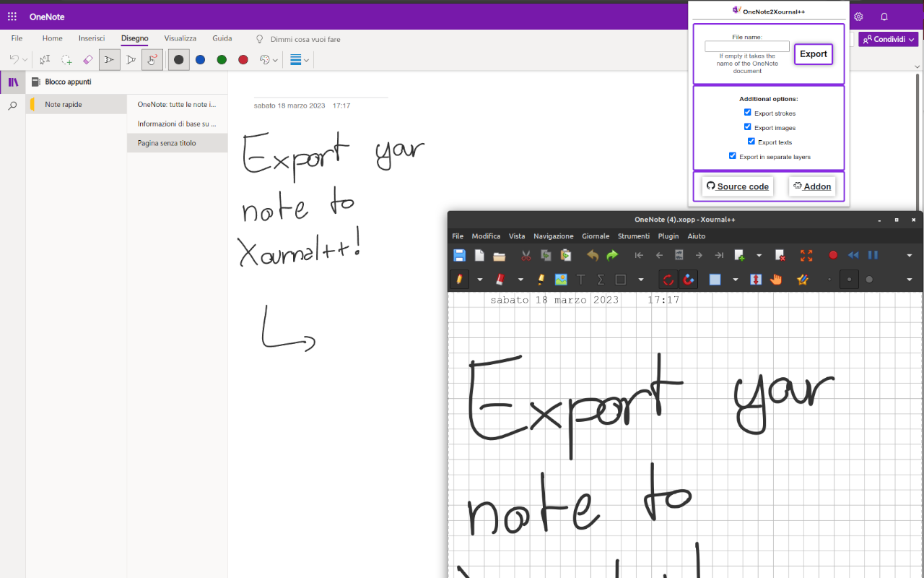
Task: Toggle fullscreen in Xournal++ toolbar
Action: pos(806,255)
